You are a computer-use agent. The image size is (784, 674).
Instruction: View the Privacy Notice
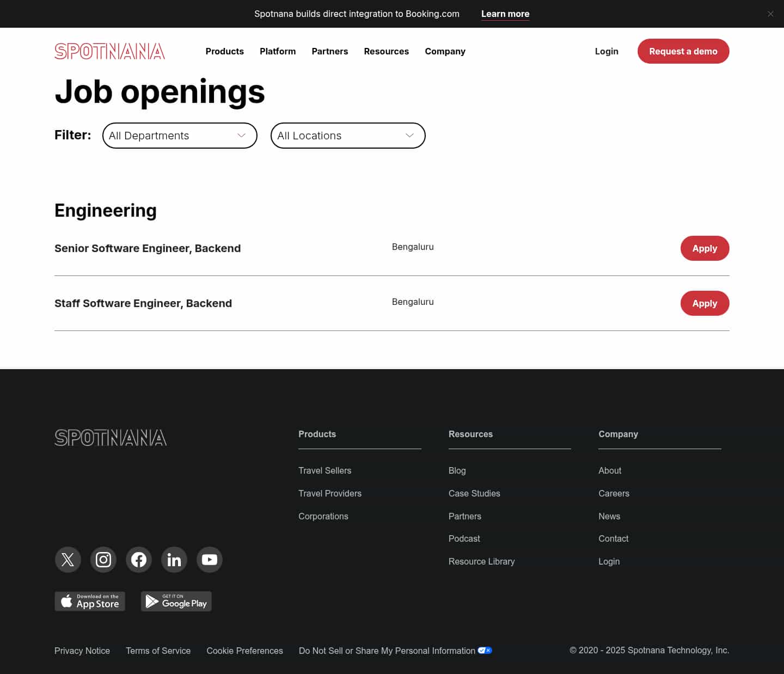pyautogui.click(x=82, y=650)
